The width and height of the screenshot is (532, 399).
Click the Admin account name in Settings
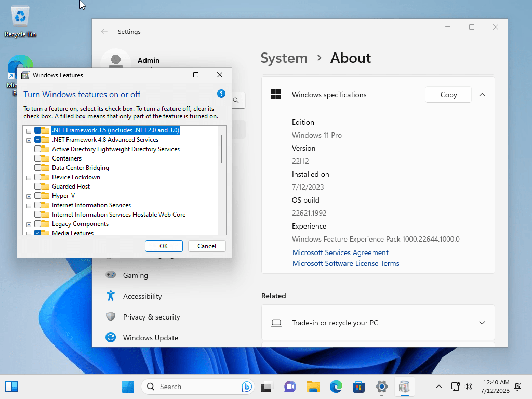click(149, 60)
